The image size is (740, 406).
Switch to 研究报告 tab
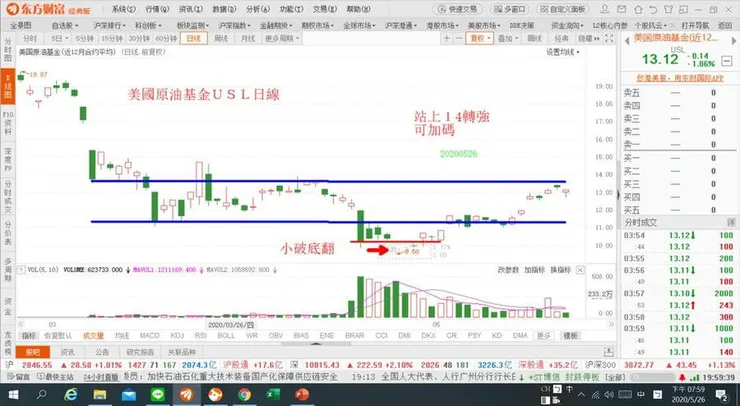pos(140,352)
